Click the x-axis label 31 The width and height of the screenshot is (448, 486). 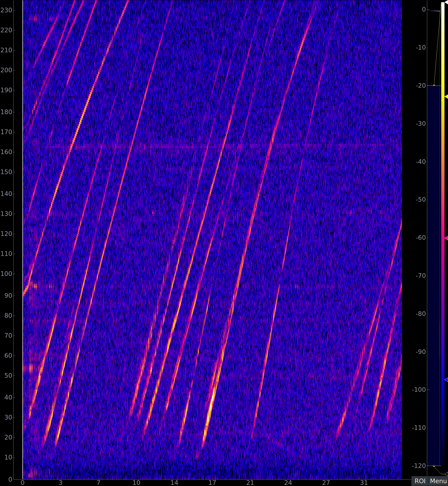364,483
